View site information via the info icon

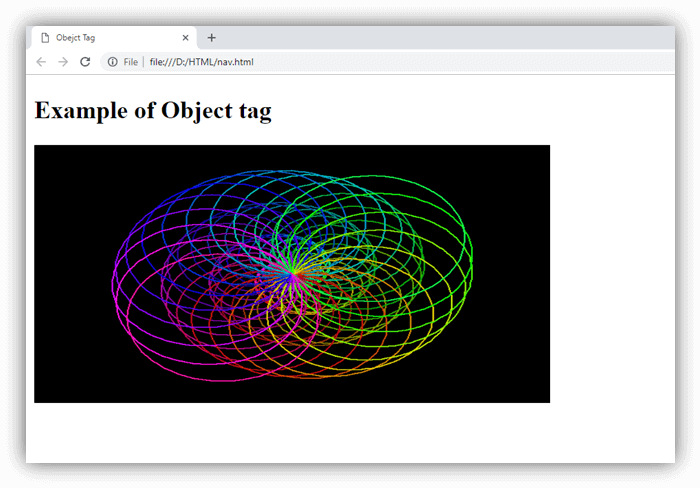[112, 62]
